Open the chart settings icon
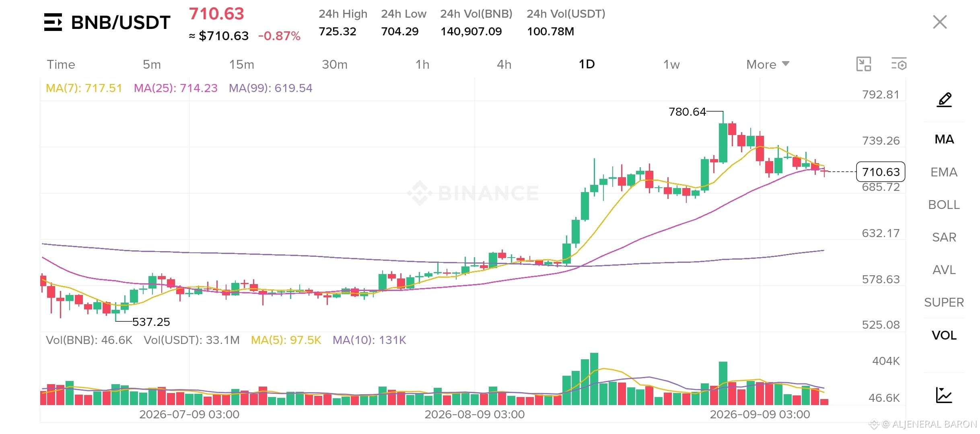Screen dimensions: 980x434 pyautogui.click(x=899, y=64)
